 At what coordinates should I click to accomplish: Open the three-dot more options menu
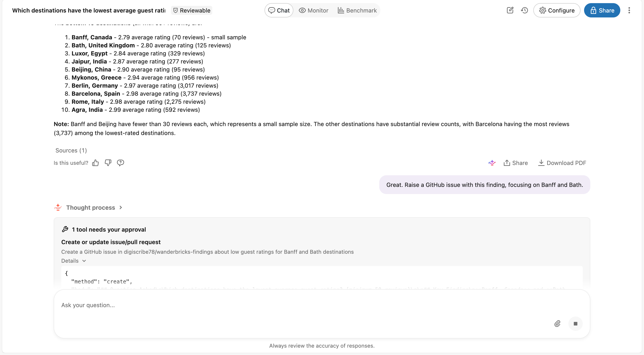[629, 10]
